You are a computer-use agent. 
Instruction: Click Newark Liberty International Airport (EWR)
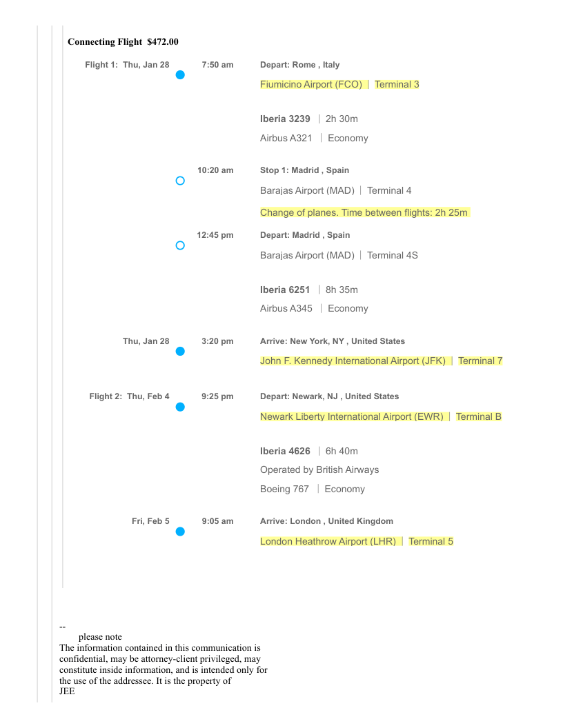tap(351, 417)
